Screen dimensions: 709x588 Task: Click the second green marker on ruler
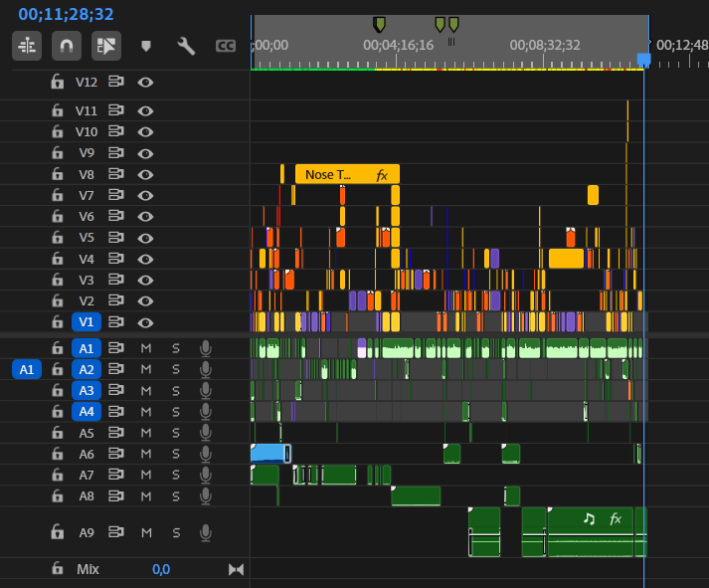[x=440, y=25]
